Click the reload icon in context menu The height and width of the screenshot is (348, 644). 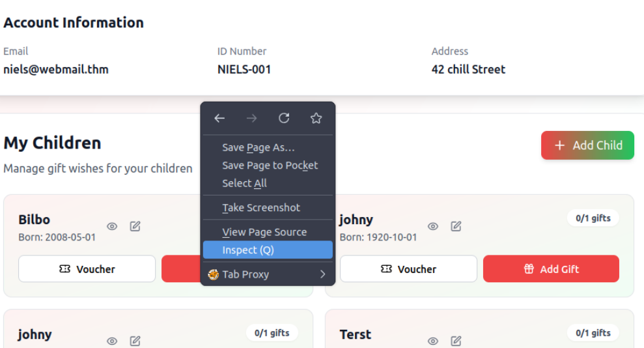[x=284, y=118]
